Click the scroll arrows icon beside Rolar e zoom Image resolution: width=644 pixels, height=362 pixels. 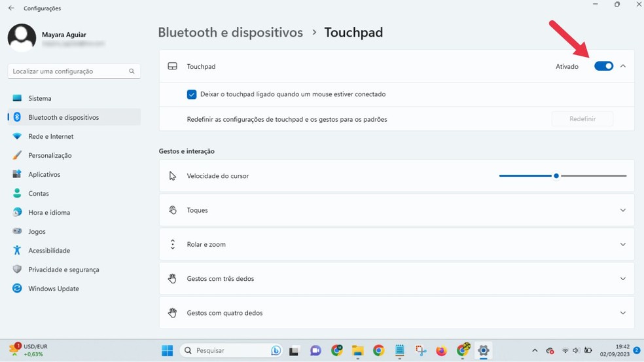(x=173, y=244)
